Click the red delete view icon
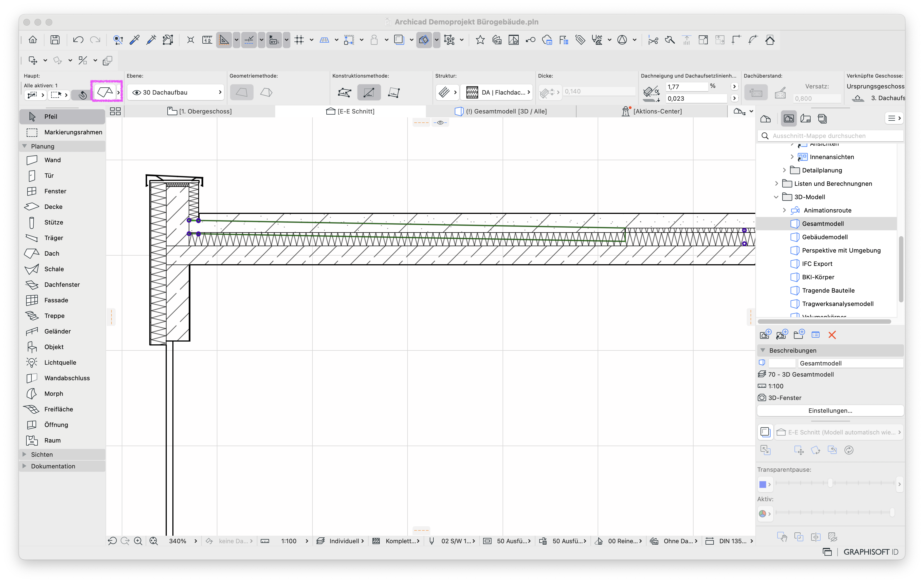Viewport: 924px width, 583px height. tap(832, 335)
